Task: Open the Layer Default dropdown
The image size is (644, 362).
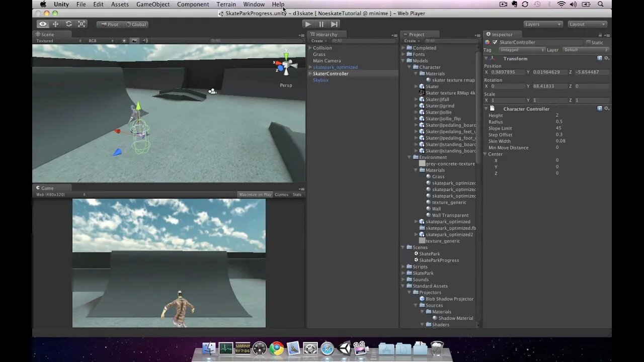Action: pos(585,50)
